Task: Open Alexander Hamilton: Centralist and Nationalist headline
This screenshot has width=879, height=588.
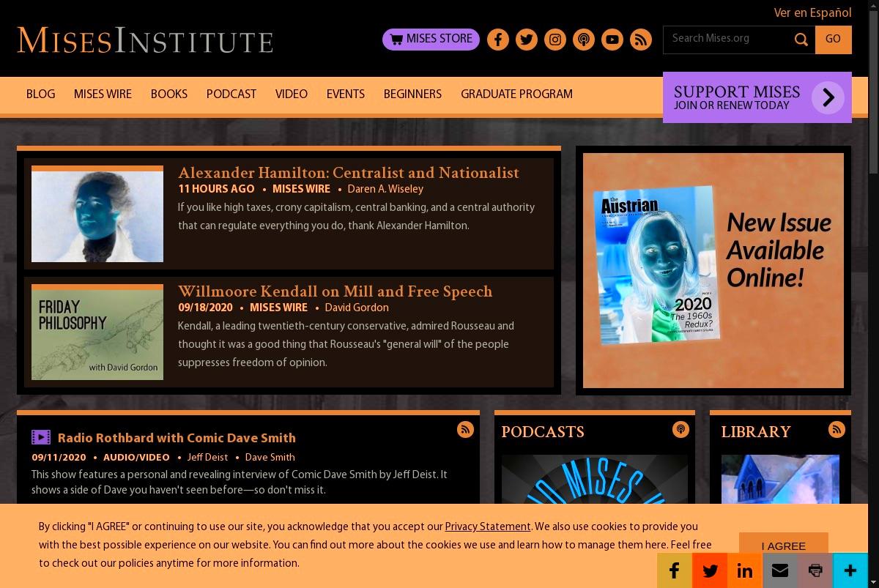Action: point(349,173)
